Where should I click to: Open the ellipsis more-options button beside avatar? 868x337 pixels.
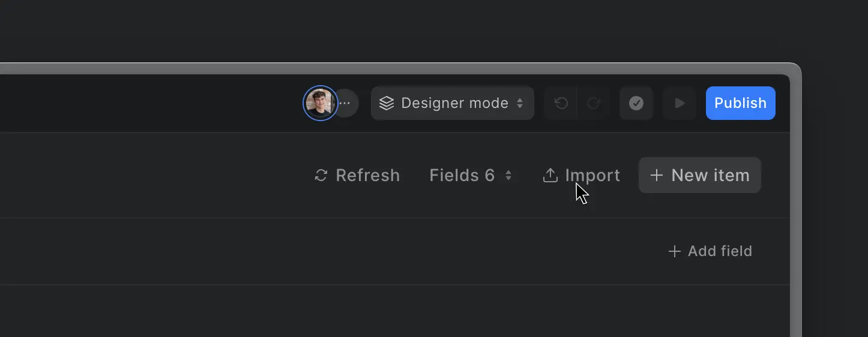[x=345, y=103]
